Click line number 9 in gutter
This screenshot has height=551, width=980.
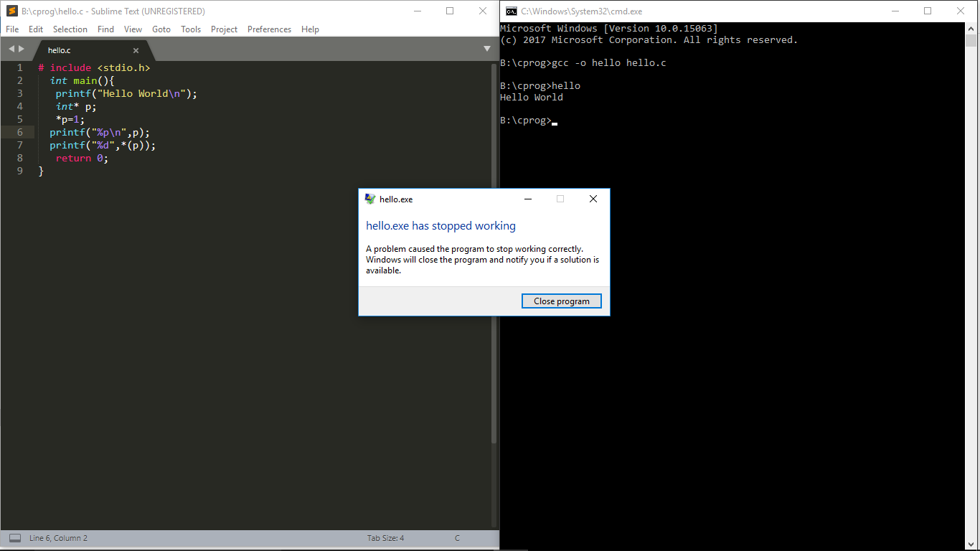click(x=20, y=171)
